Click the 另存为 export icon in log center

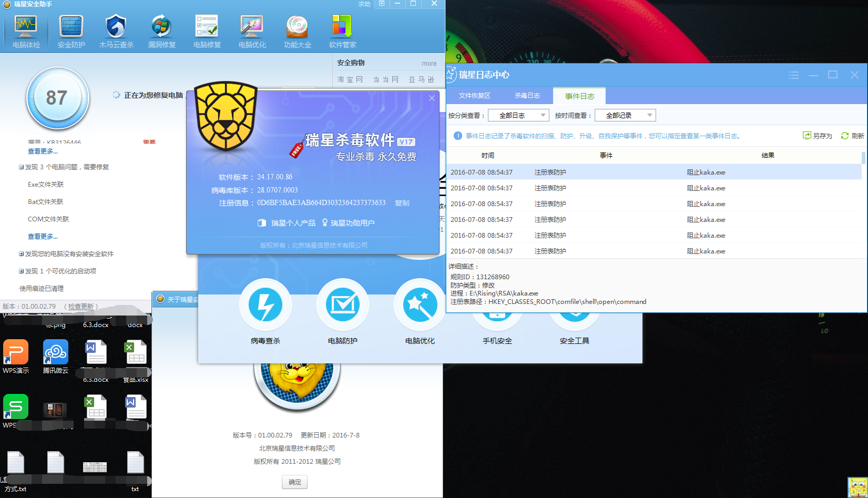(817, 136)
